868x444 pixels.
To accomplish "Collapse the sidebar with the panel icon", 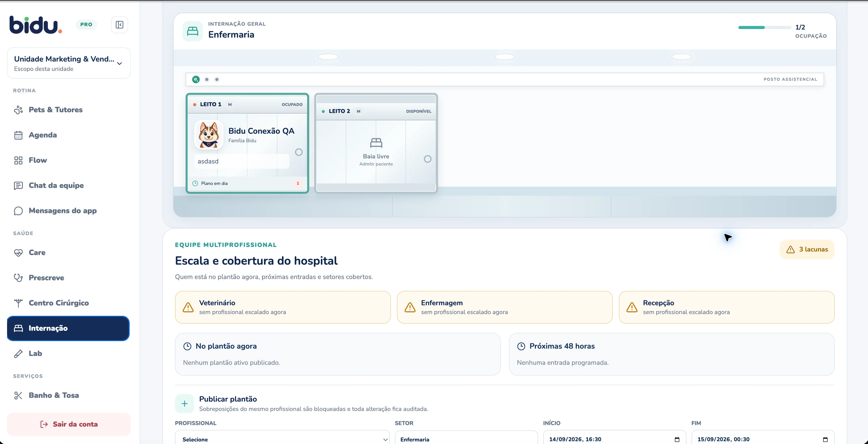I will click(119, 25).
